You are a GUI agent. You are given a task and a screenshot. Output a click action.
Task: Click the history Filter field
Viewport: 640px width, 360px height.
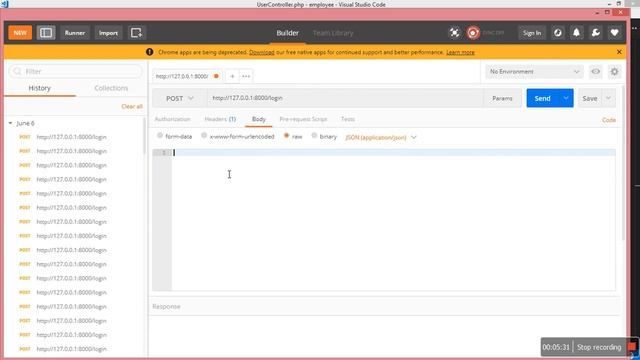tap(76, 71)
